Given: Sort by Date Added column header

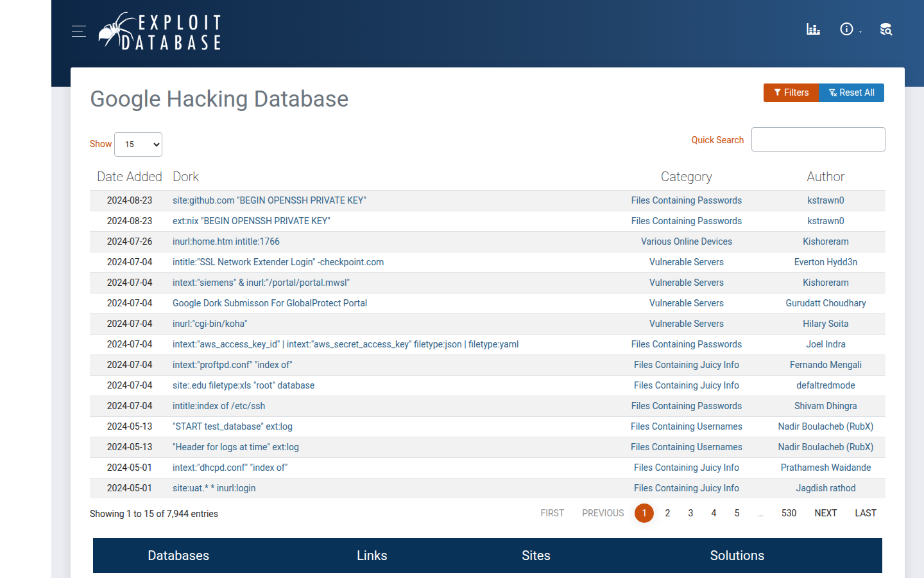Looking at the screenshot, I should (129, 177).
